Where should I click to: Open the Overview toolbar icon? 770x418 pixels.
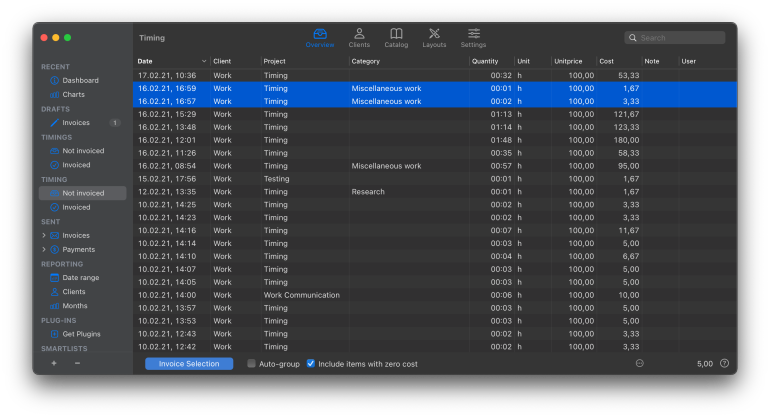pos(320,37)
